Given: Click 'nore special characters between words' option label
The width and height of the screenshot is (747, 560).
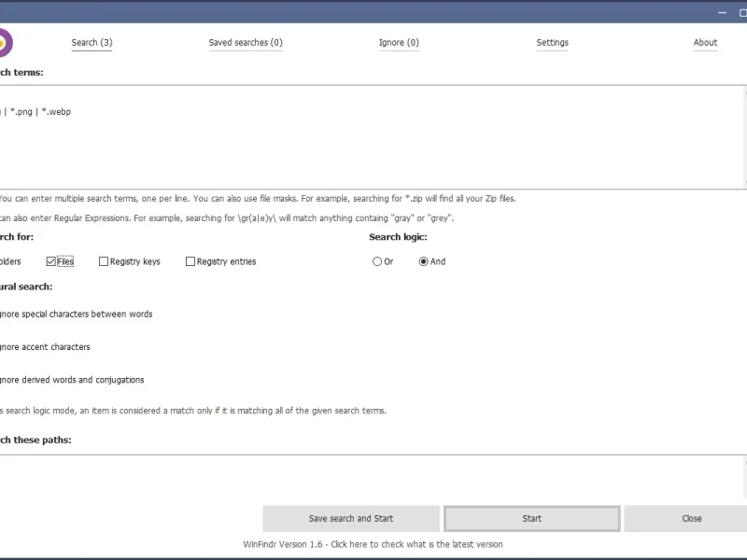Looking at the screenshot, I should (77, 315).
